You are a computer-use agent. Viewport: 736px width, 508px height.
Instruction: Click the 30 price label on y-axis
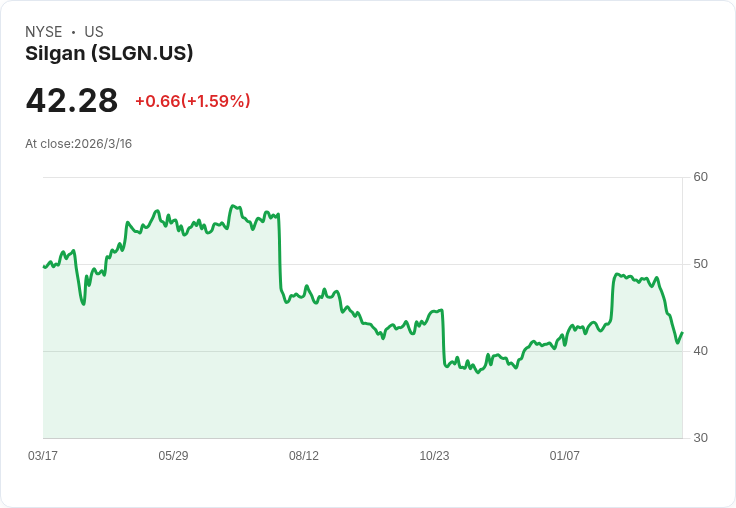701,438
